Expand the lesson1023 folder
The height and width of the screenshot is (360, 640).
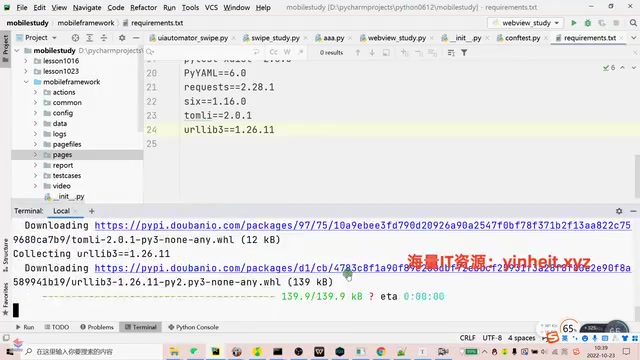[26, 71]
